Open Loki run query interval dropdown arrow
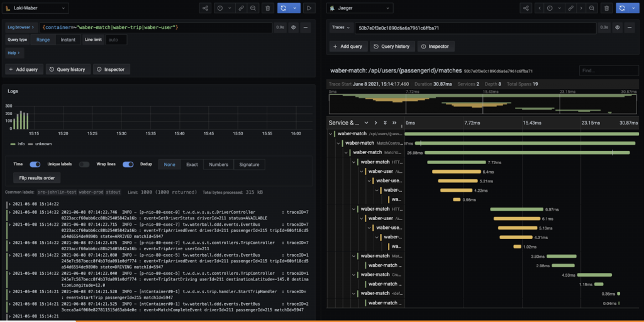The width and height of the screenshot is (644, 322). 296,8
